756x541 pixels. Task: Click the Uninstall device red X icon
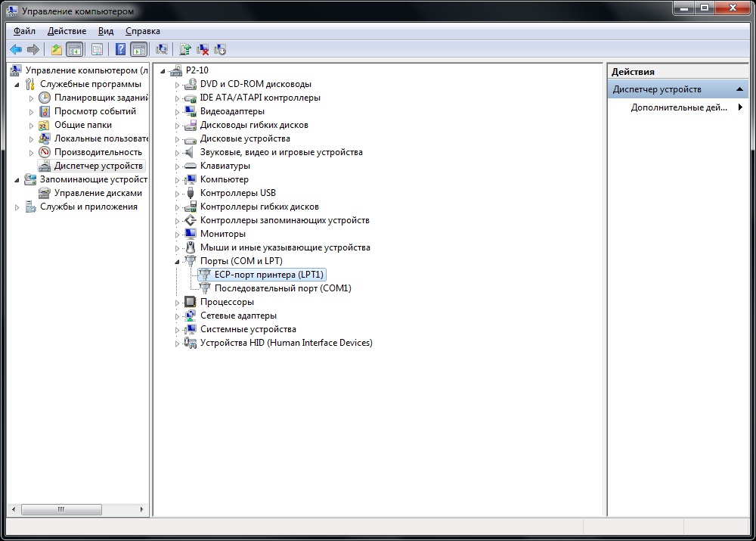coord(203,49)
